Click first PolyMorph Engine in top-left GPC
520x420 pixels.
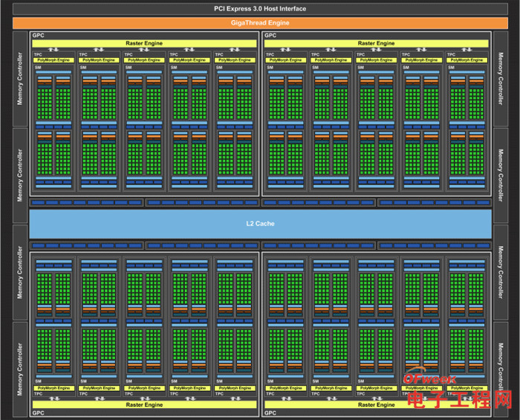pyautogui.click(x=53, y=60)
